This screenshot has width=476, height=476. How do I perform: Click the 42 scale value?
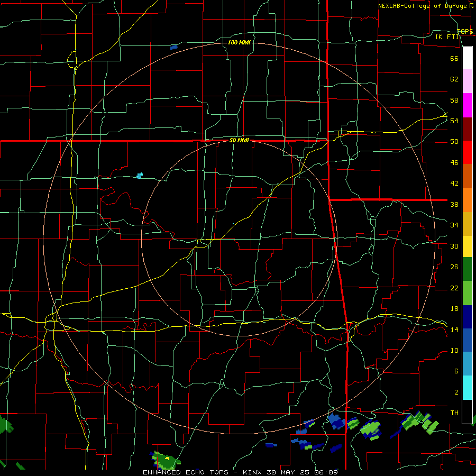pos(454,184)
